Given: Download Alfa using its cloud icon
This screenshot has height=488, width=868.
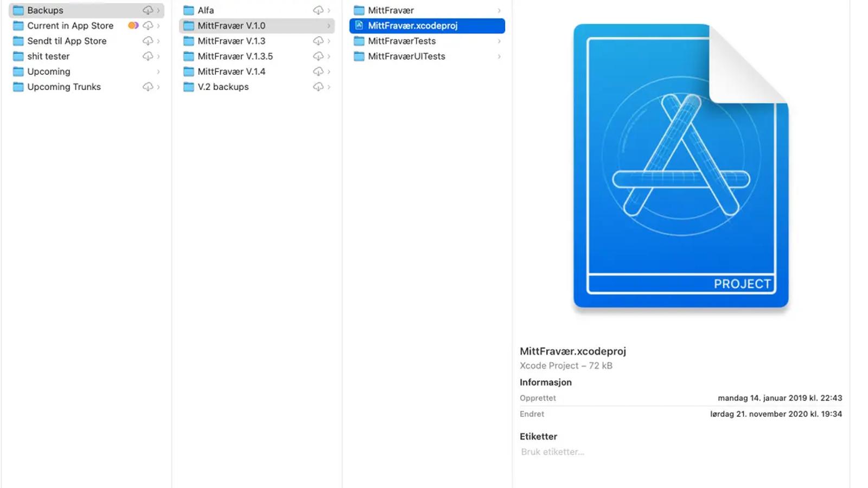Looking at the screenshot, I should [x=318, y=10].
